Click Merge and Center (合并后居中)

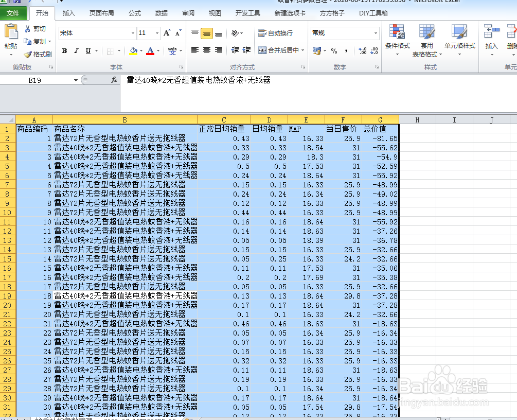[278, 50]
